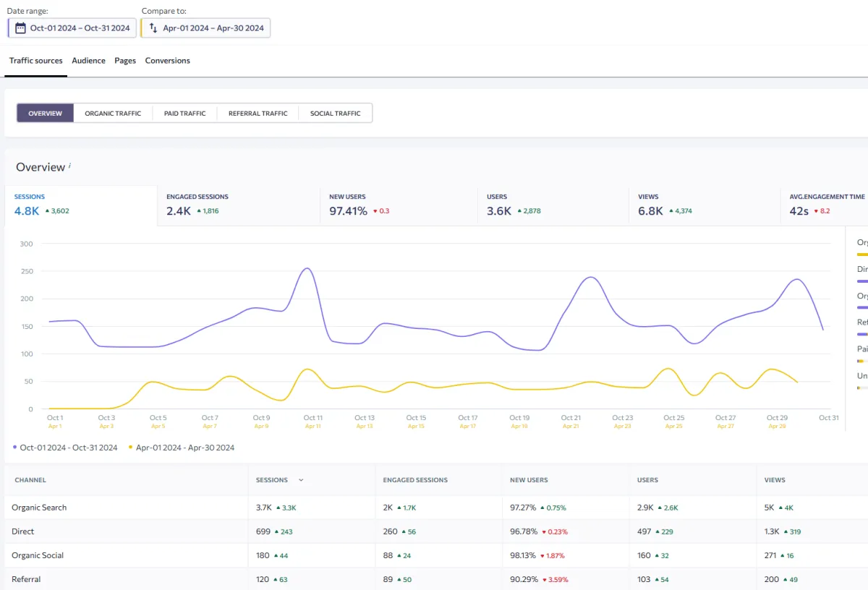Sort by the Engaged Sessions column header

pos(415,480)
